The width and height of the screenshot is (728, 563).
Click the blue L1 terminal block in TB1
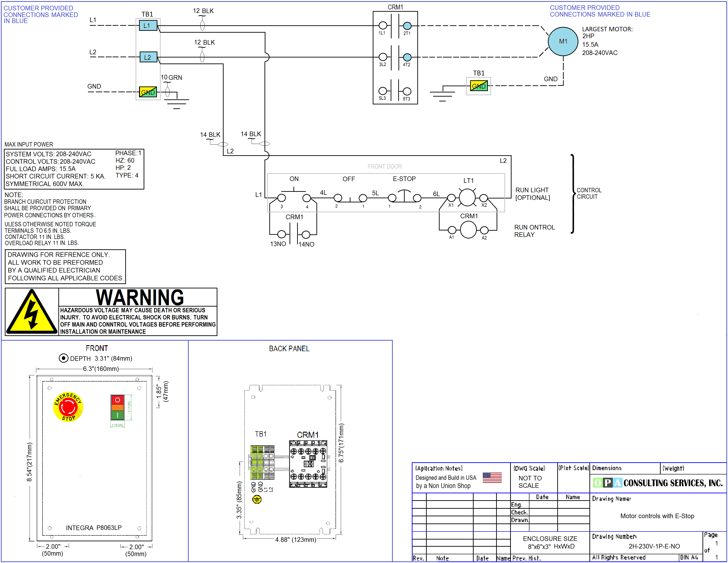click(148, 25)
